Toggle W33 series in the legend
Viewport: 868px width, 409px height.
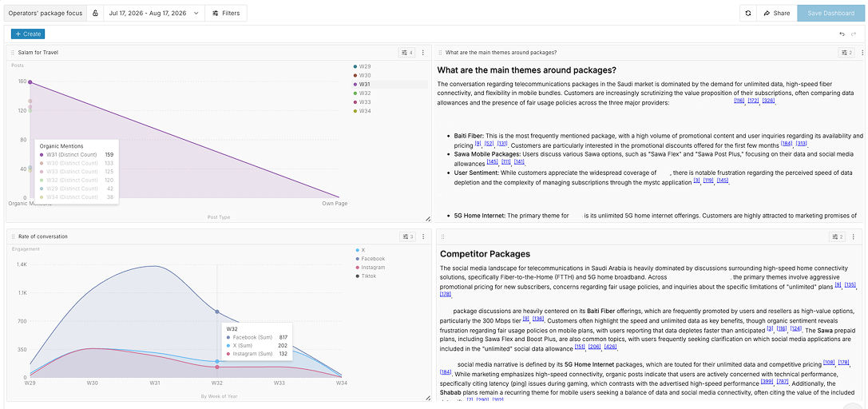(362, 101)
